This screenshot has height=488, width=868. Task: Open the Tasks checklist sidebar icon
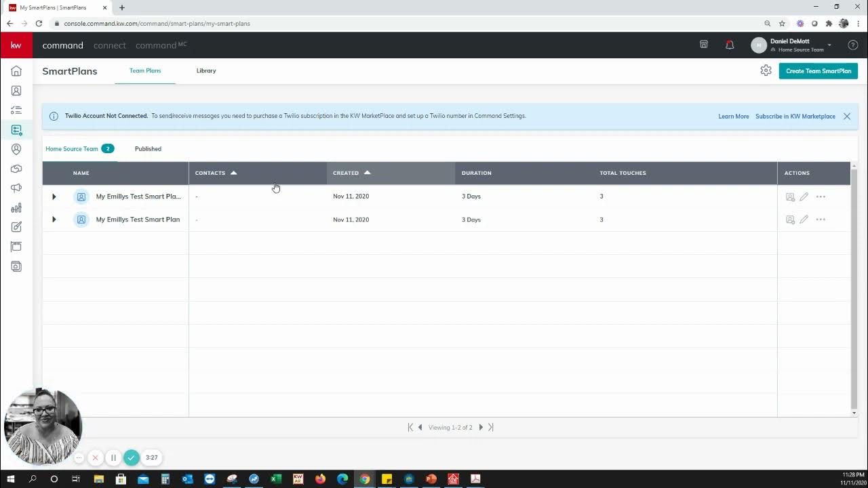(x=16, y=110)
